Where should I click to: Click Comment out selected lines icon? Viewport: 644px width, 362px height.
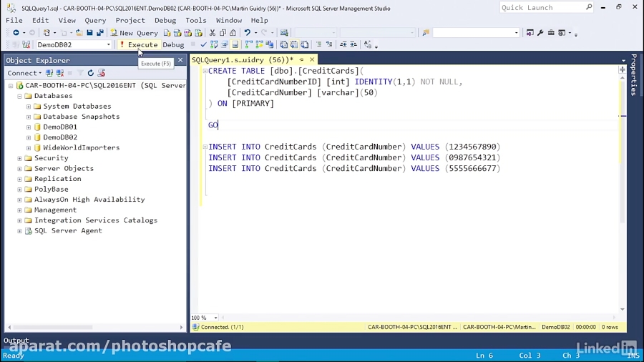click(x=318, y=45)
